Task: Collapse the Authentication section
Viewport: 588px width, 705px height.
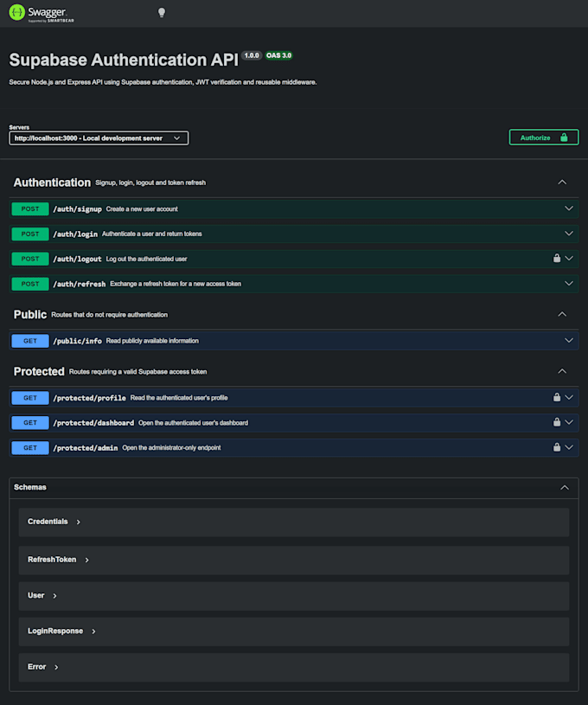Action: (x=562, y=183)
